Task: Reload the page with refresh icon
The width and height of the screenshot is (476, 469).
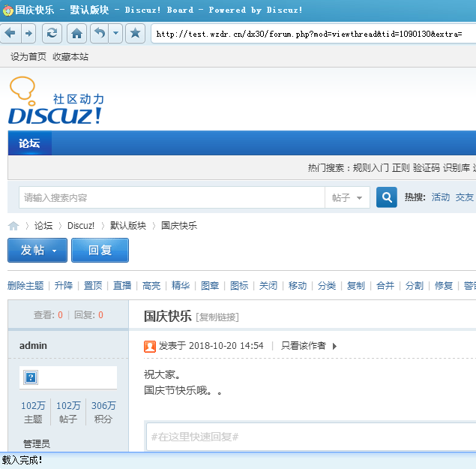Action: pos(52,33)
